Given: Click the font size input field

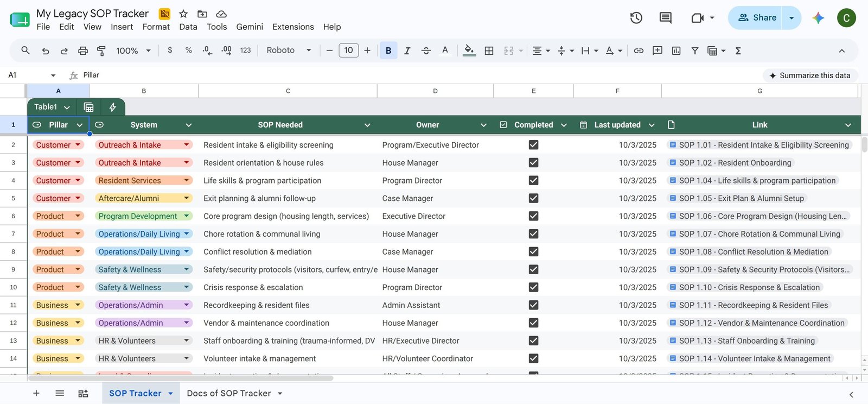Looking at the screenshot, I should [348, 50].
